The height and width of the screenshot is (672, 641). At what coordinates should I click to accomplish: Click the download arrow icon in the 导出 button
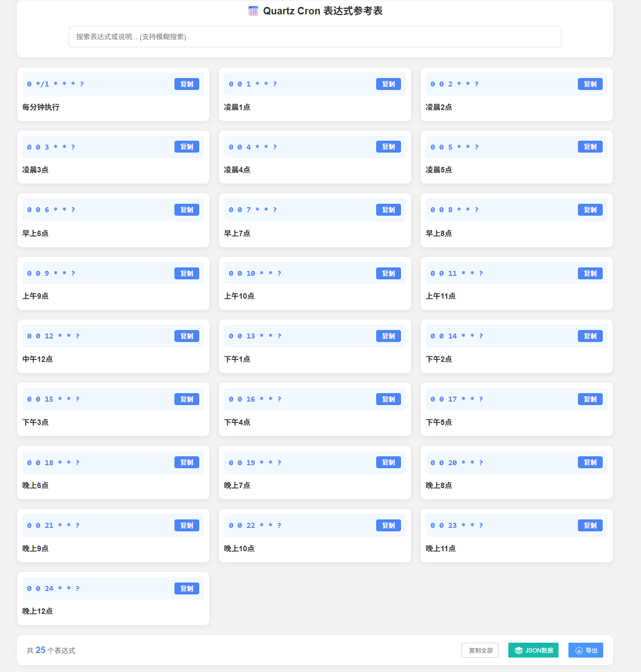click(x=579, y=650)
